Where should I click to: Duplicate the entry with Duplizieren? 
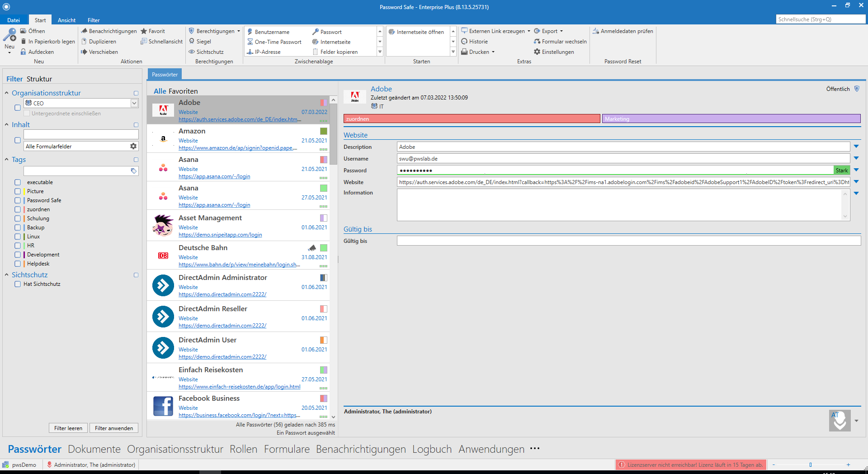[x=99, y=42]
